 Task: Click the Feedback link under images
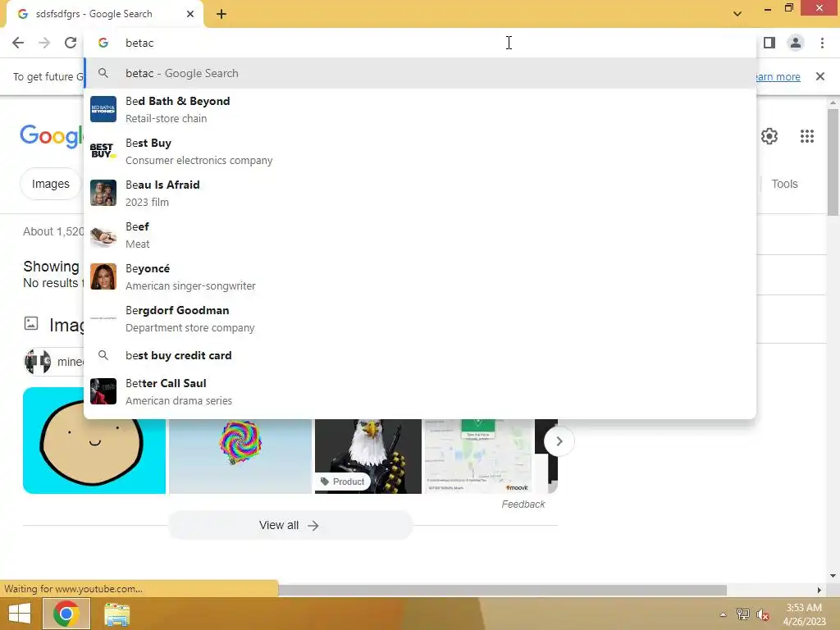tap(523, 504)
